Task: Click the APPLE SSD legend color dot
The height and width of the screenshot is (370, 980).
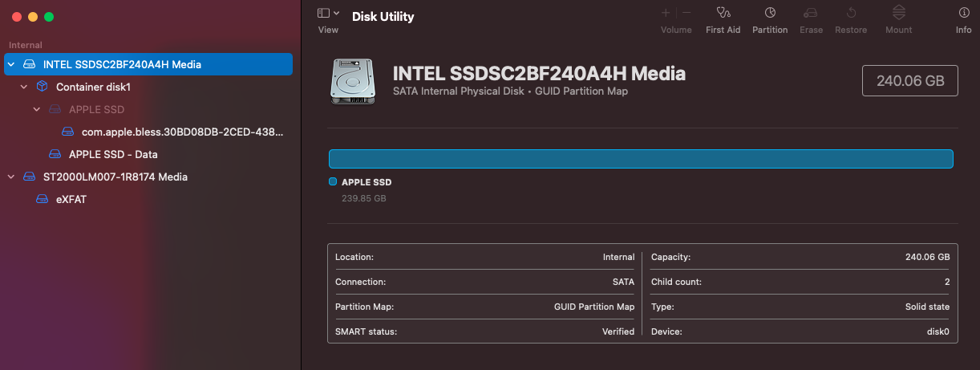Action: coord(333,182)
